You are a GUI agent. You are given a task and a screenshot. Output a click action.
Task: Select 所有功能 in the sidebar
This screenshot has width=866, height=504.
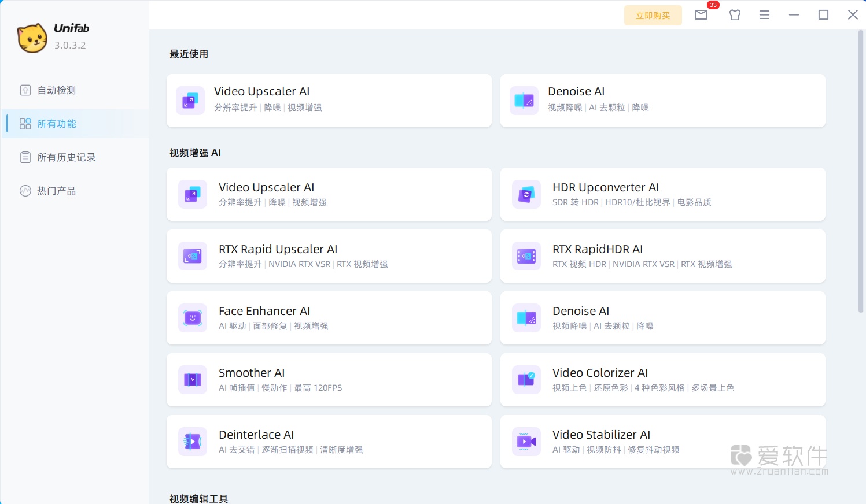tap(56, 123)
